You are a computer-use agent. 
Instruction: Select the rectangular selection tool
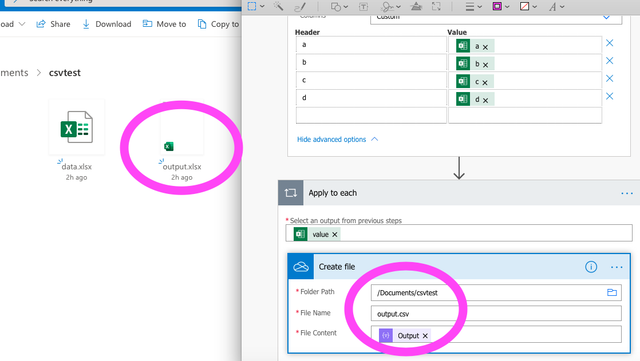click(x=252, y=6)
